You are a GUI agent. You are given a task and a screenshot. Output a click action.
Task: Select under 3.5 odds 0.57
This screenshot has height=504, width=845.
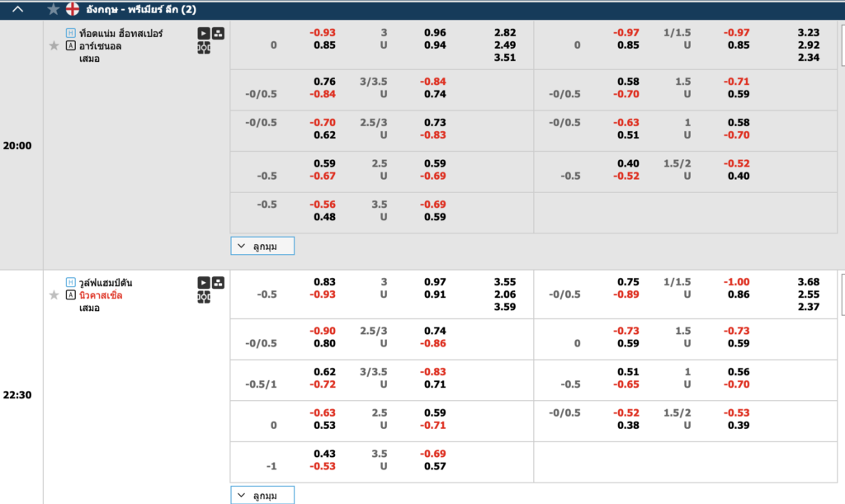[435, 466]
